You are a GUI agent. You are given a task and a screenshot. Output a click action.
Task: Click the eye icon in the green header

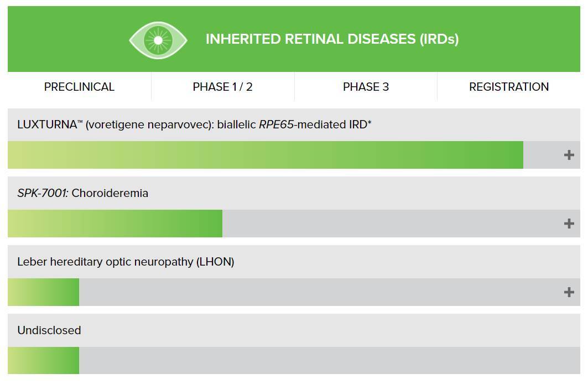click(x=158, y=40)
